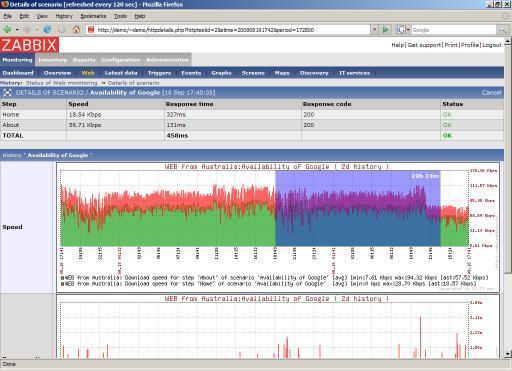Open the Bookmarks menu
The image size is (512, 371).
(93, 16)
